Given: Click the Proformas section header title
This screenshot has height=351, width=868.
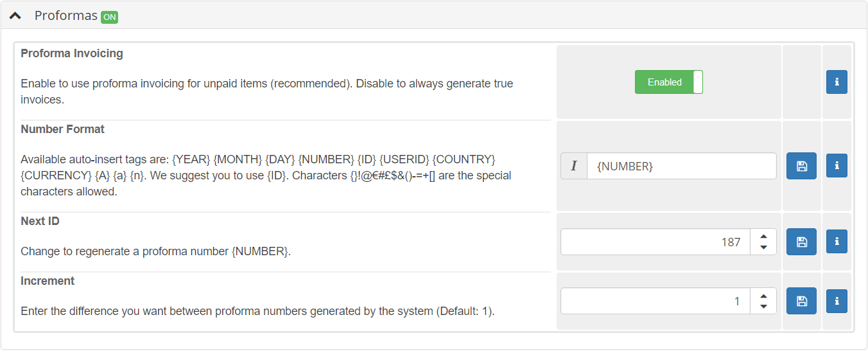Looking at the screenshot, I should (x=65, y=15).
